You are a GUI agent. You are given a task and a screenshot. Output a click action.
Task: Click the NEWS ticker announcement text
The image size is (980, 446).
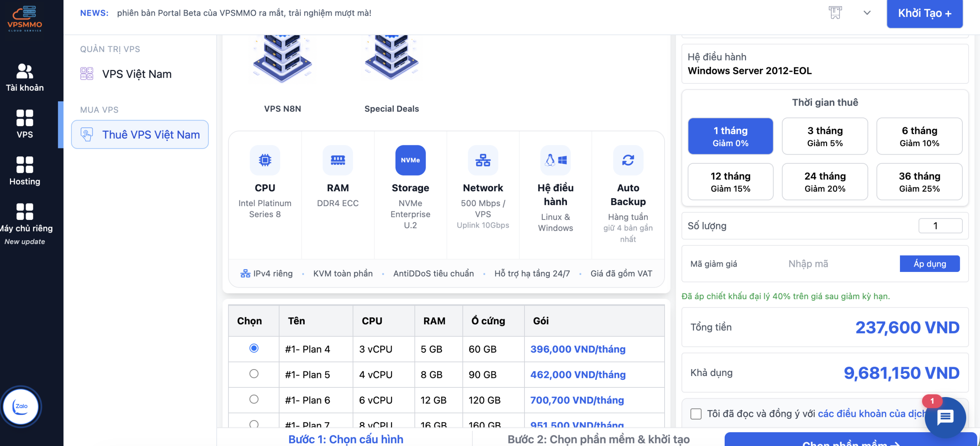click(x=244, y=13)
